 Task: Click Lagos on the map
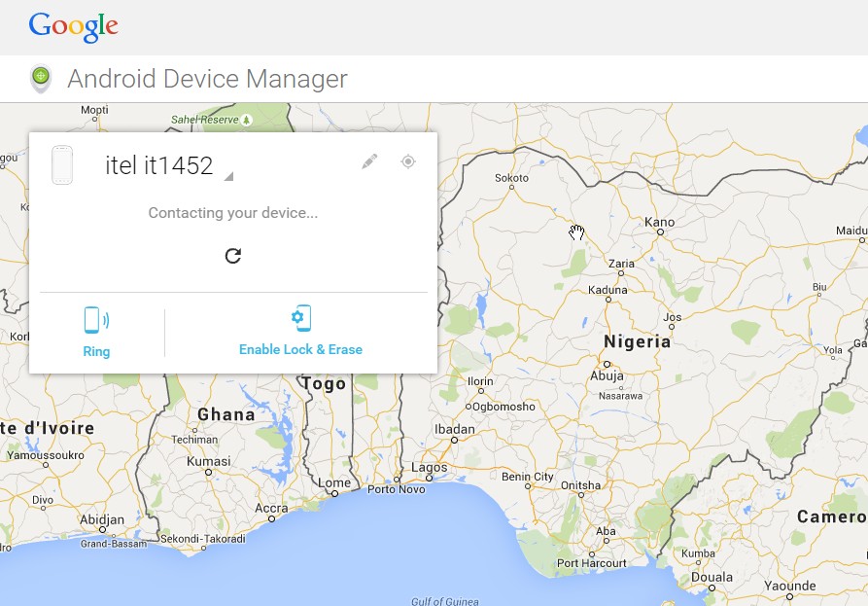(431, 468)
